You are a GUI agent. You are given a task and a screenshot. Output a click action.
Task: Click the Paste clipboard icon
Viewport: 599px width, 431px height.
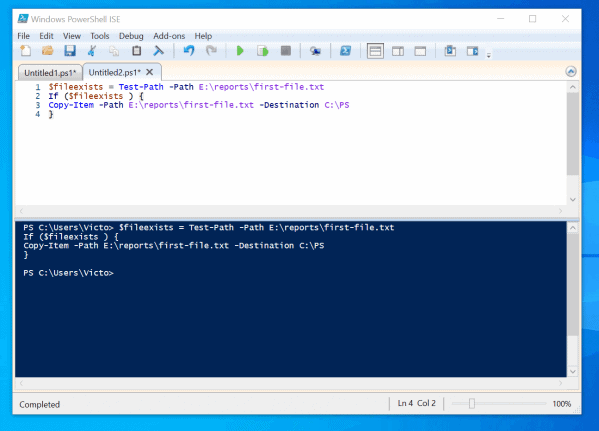[136, 51]
